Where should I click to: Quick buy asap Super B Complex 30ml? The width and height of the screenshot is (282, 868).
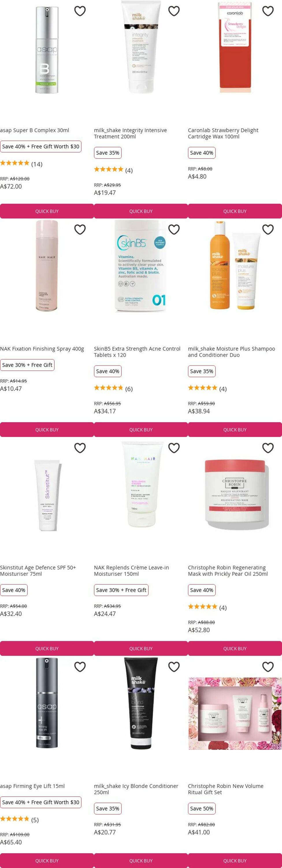(x=47, y=211)
